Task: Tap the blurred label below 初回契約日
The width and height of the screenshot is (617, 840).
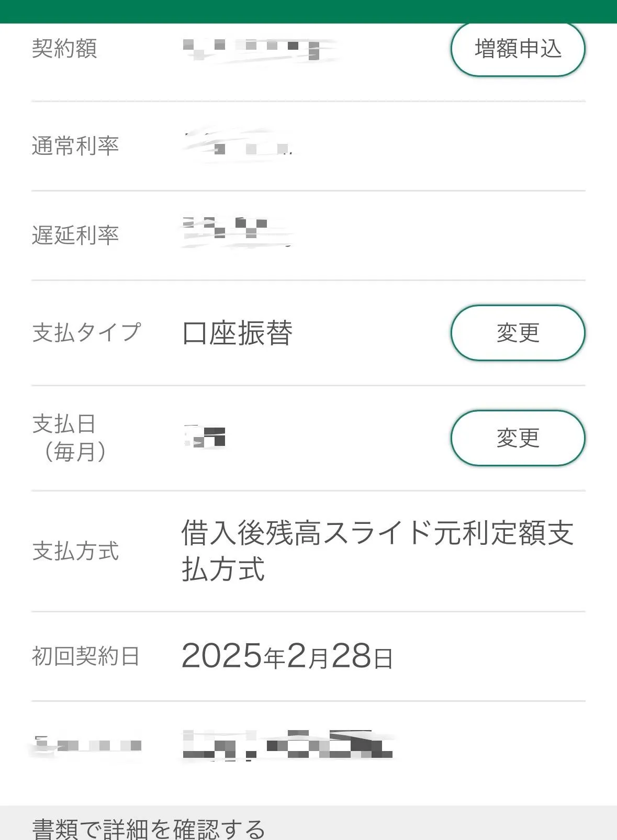Action: (x=86, y=745)
